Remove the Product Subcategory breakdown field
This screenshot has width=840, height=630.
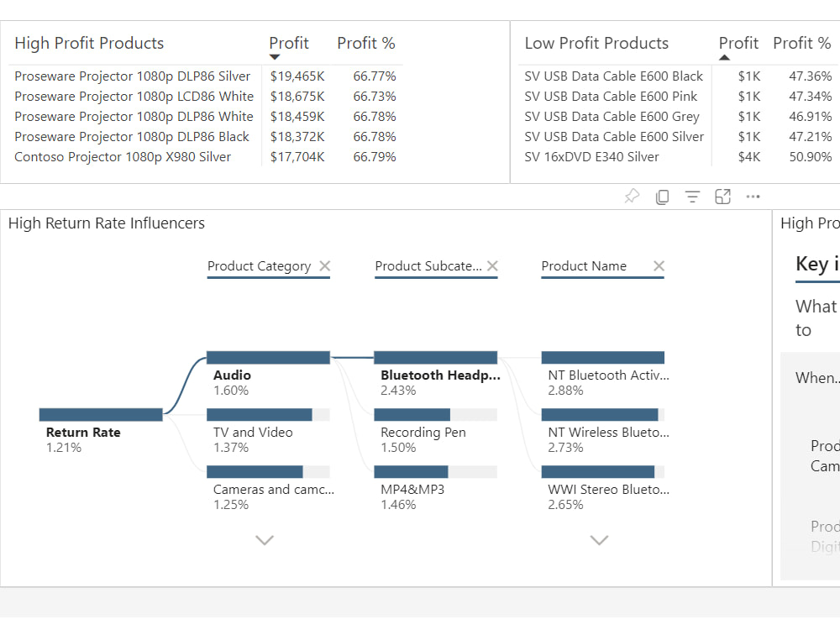click(x=493, y=265)
